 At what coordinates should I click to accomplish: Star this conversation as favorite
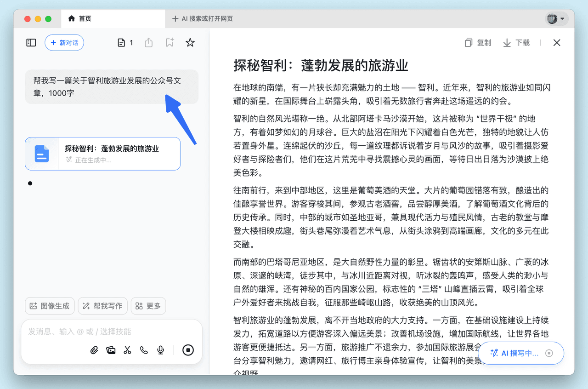(190, 43)
